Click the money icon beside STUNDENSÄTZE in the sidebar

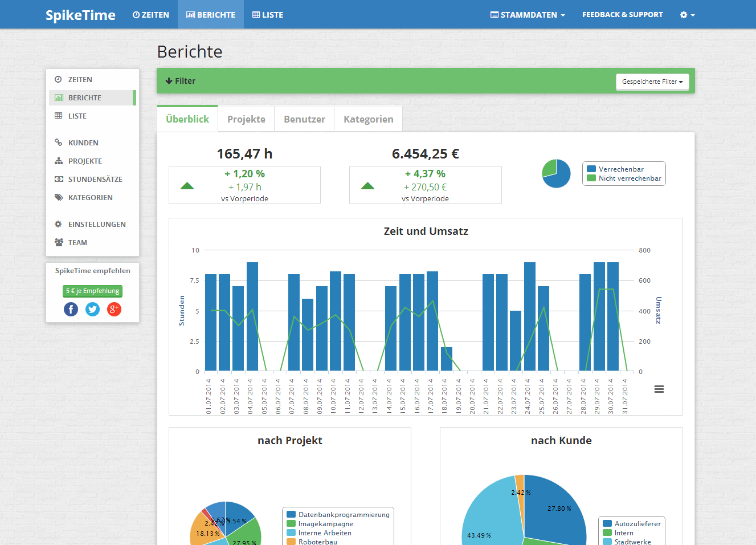59,179
